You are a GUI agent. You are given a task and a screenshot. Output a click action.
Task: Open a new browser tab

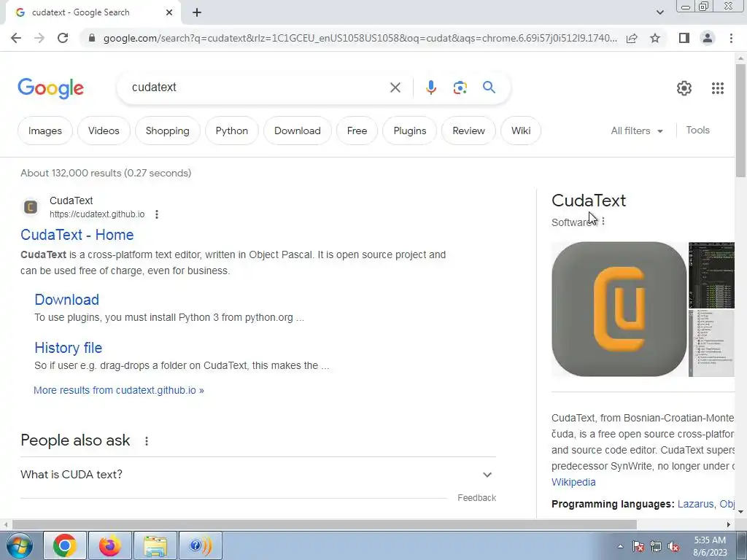click(x=197, y=13)
